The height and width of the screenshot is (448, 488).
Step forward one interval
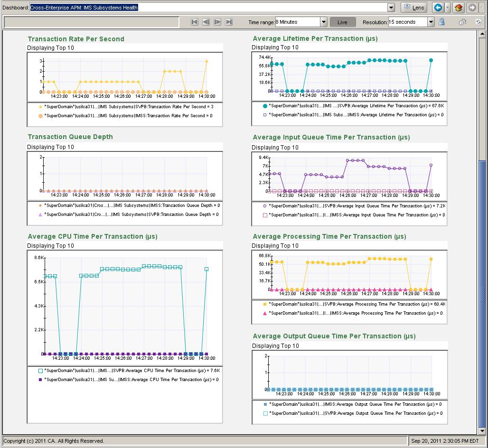(x=217, y=22)
